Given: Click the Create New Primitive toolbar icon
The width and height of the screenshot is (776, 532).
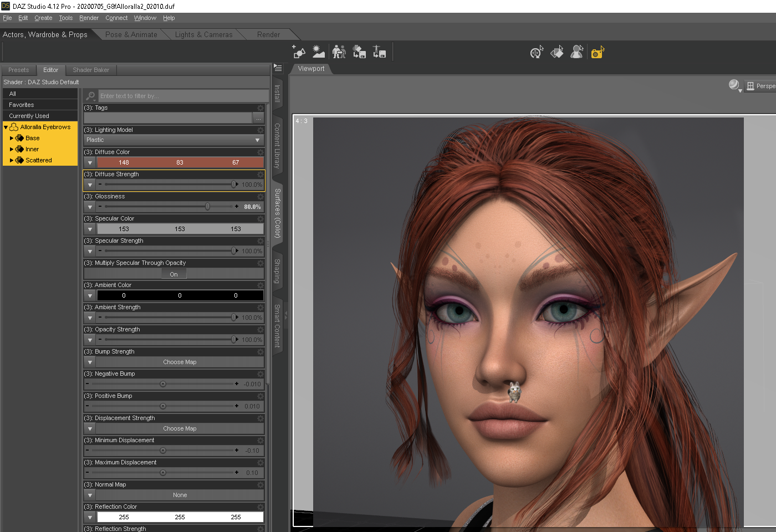Looking at the screenshot, I should 299,52.
